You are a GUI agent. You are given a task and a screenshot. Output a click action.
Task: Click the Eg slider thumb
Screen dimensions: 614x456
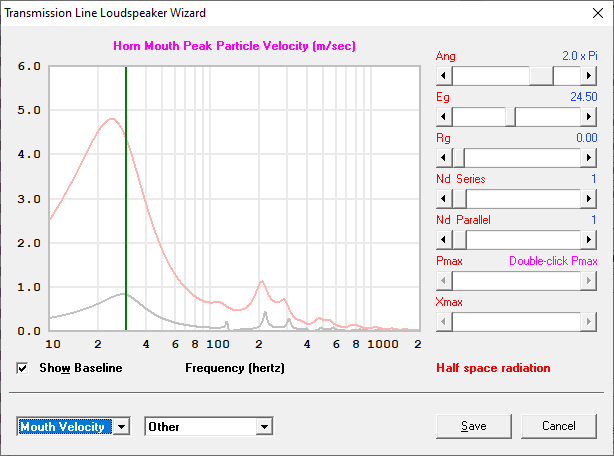click(510, 117)
